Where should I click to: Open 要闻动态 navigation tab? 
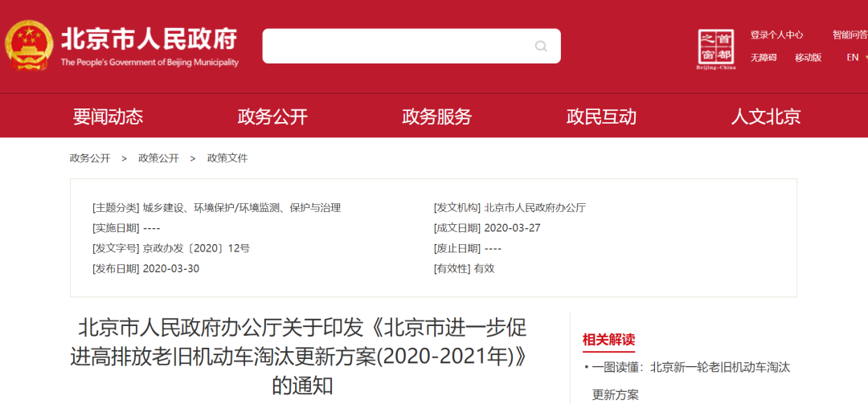[x=108, y=116]
